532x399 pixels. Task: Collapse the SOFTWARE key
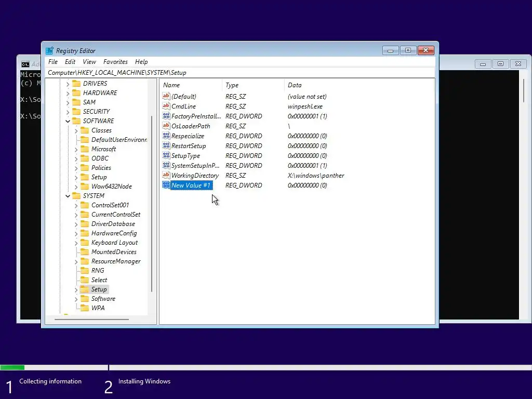68,121
